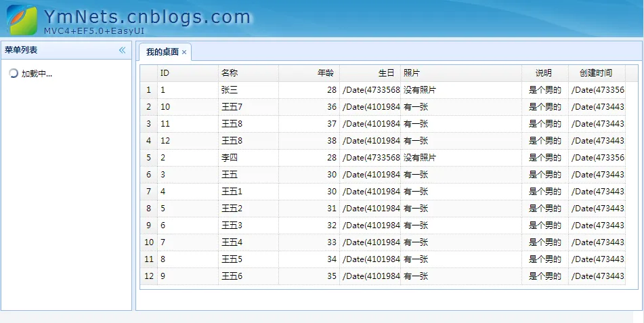This screenshot has height=323, width=644.
Task: Click row number 7 in grid
Action: [x=149, y=192]
